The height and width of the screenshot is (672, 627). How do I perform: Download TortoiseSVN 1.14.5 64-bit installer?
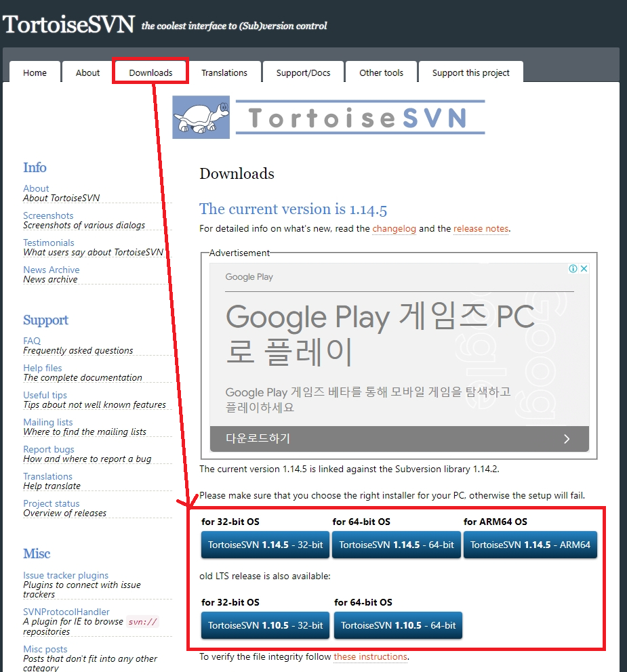(397, 545)
